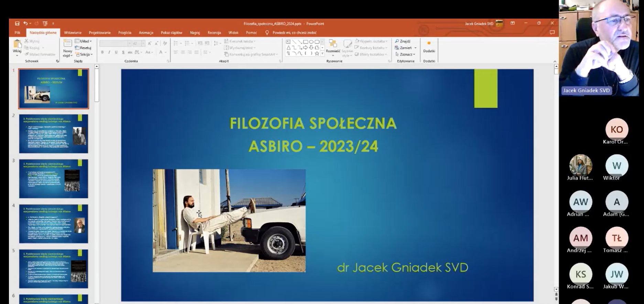Switch to the Wstawianie tab
The width and height of the screenshot is (644, 304).
(73, 33)
